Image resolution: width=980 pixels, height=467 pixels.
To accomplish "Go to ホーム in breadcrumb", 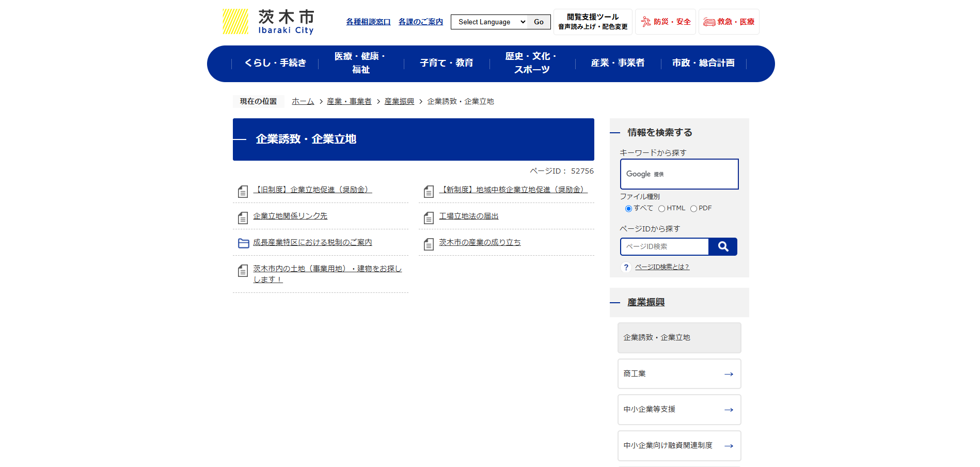I will tap(303, 101).
